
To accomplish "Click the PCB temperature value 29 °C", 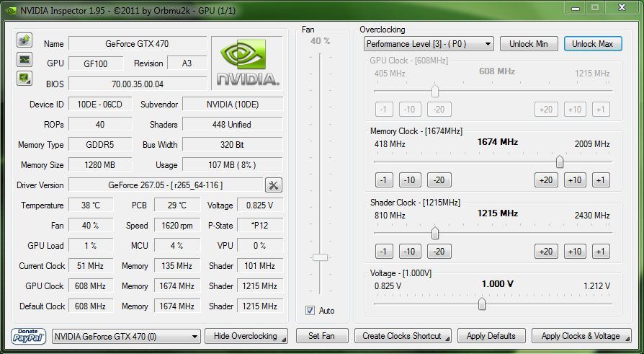I will point(177,205).
